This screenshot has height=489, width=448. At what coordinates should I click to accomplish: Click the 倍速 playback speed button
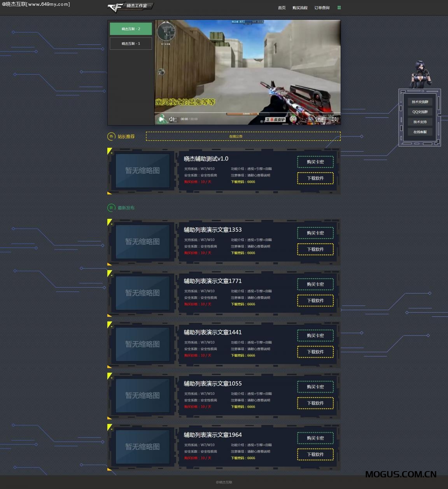[320, 119]
